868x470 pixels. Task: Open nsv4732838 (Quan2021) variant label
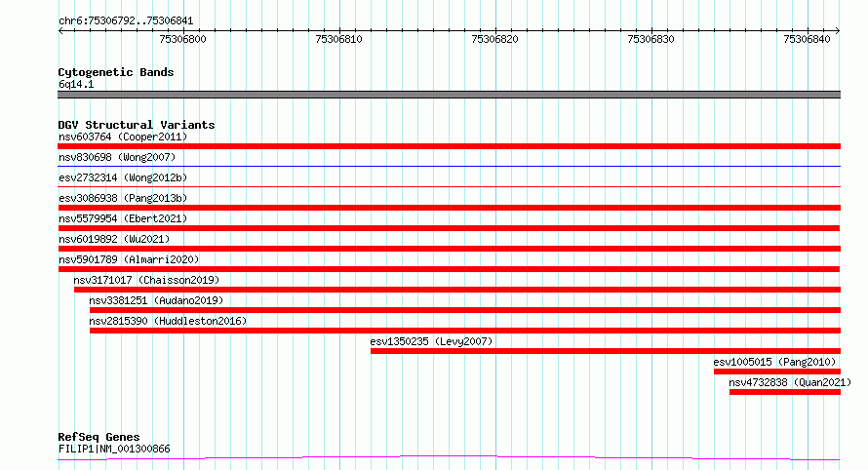click(x=790, y=382)
